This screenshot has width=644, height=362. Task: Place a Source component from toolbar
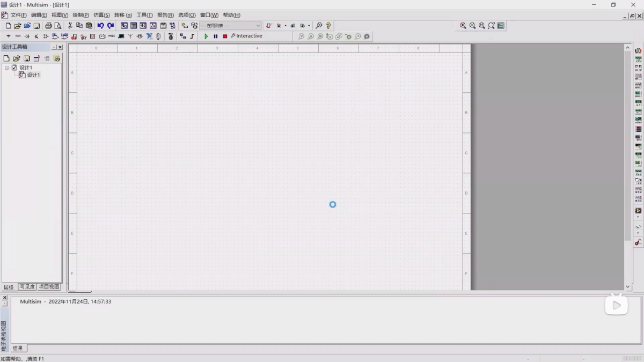click(x=8, y=36)
